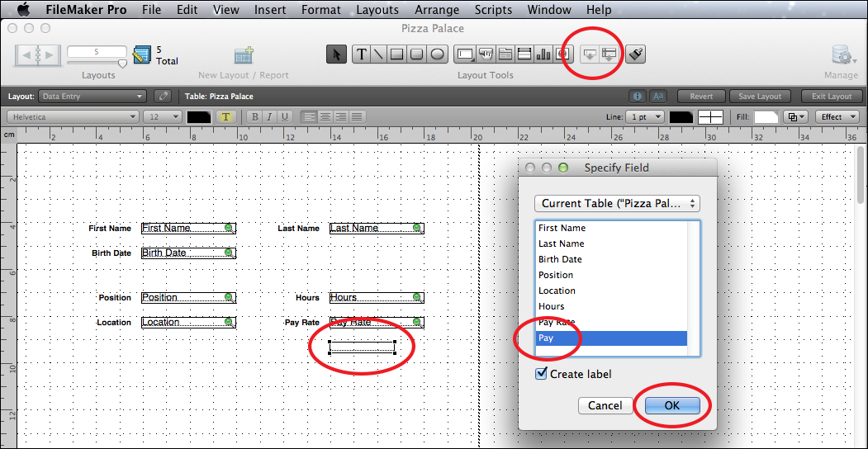Select the Tab Control tool
The image size is (868, 449).
click(505, 54)
